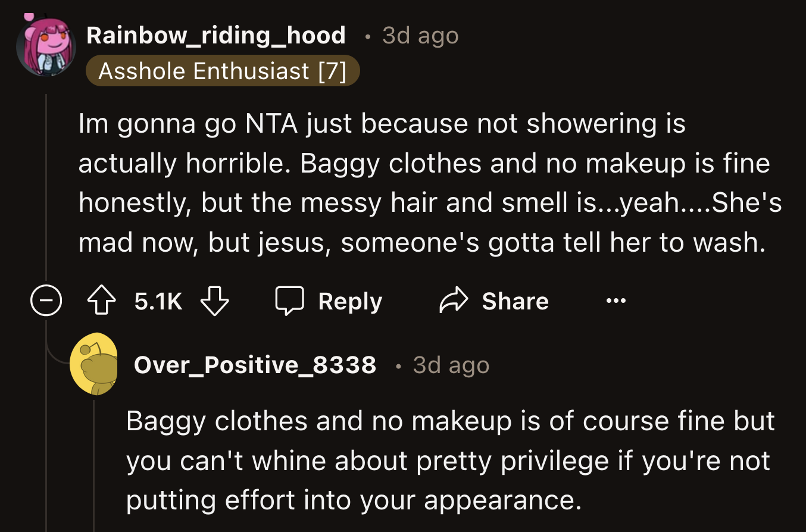Click the Asshole Enthusiast [7] flair badge

point(223,71)
